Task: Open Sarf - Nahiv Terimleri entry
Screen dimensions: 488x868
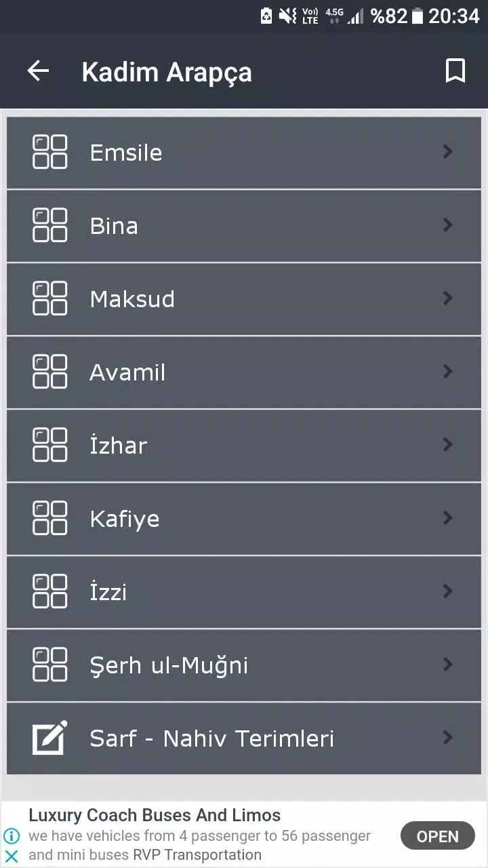Action: point(244,738)
